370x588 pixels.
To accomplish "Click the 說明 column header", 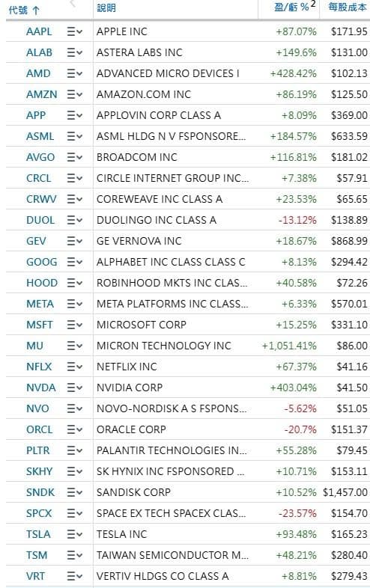I will click(106, 8).
